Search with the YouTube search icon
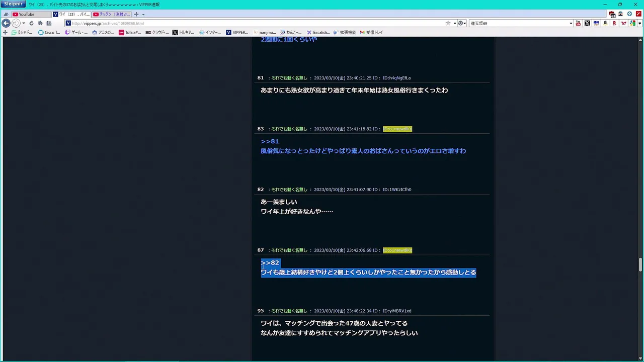This screenshot has width=644, height=362. 578,23
